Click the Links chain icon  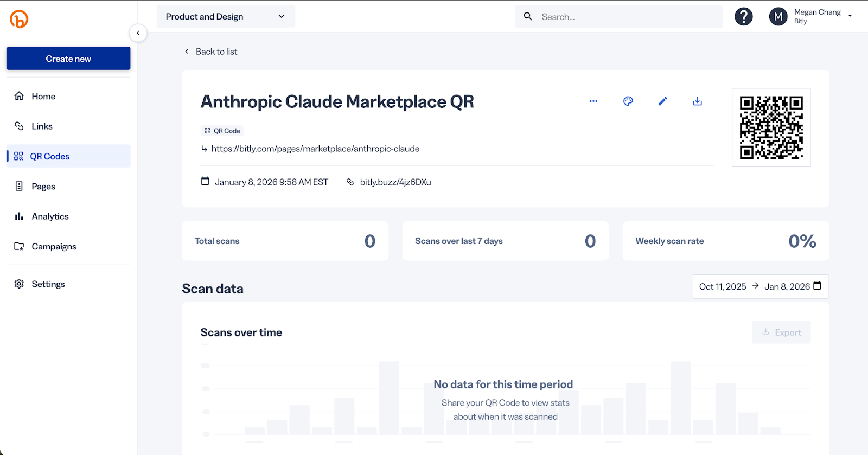tap(19, 126)
